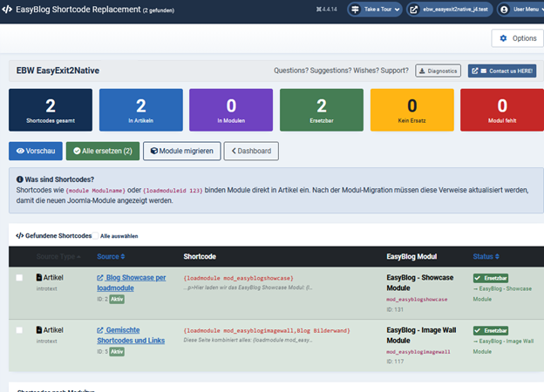Click the checkmark icon in Alle ersetzen

click(77, 151)
